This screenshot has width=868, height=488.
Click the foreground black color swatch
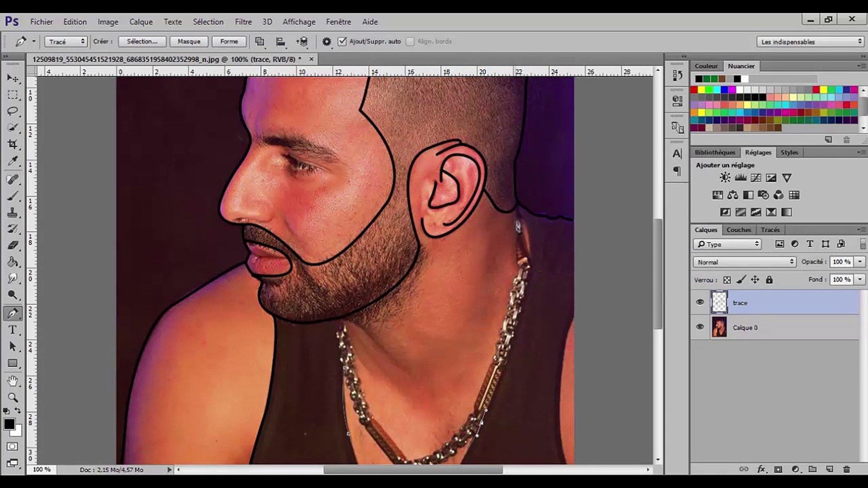9,424
